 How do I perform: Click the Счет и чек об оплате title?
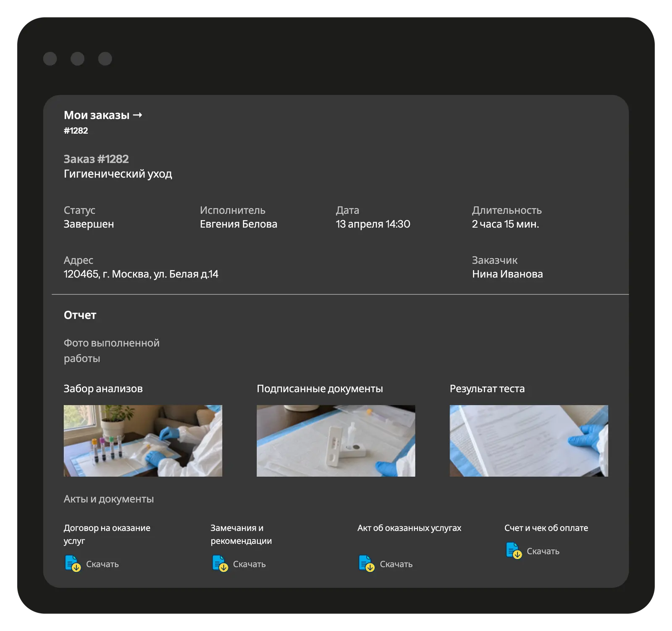546,528
